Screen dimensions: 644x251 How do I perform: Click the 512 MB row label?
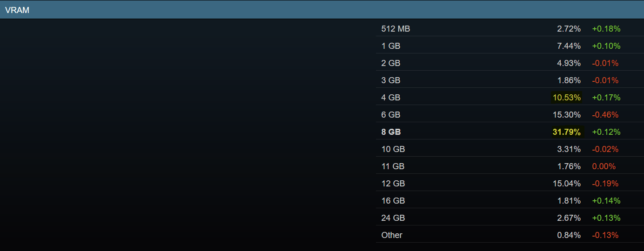396,29
